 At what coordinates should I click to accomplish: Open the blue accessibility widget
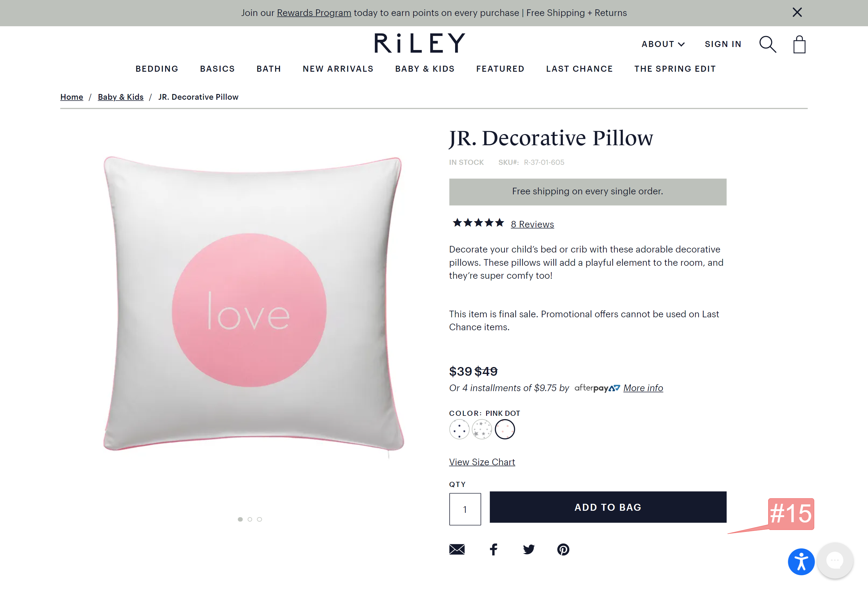point(801,562)
